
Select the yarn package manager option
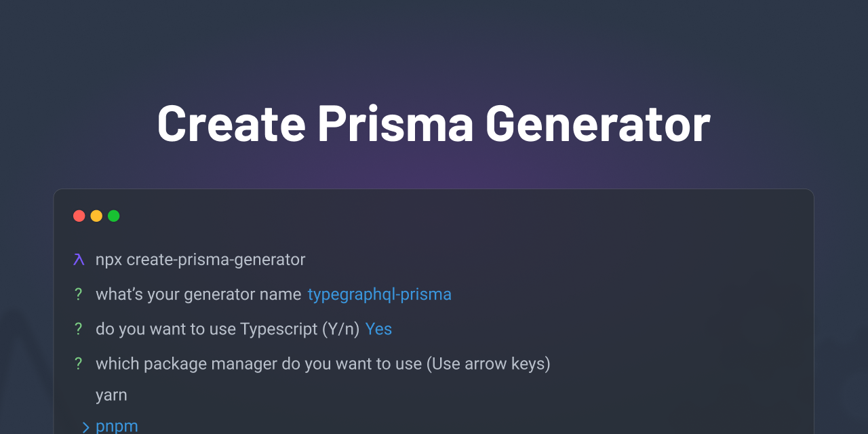click(111, 395)
